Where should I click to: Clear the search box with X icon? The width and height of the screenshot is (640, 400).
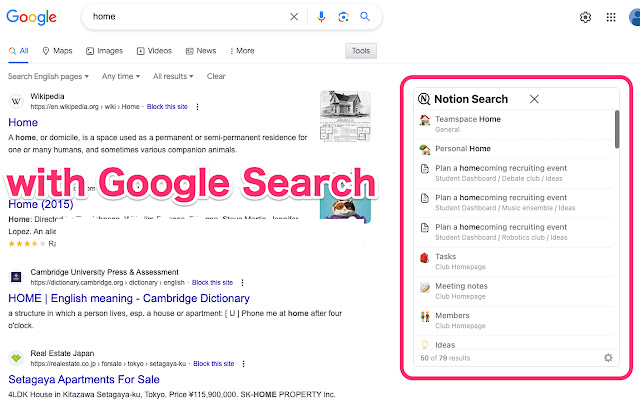294,17
